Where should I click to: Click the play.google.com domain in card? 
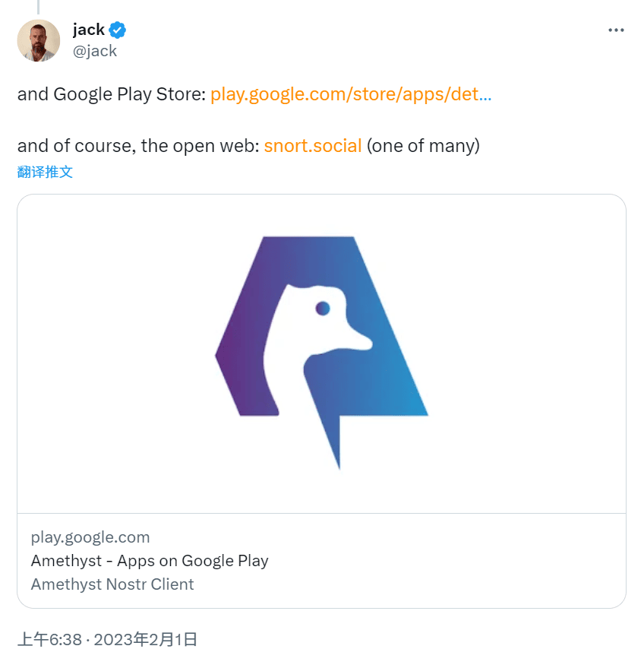pyautogui.click(x=90, y=537)
